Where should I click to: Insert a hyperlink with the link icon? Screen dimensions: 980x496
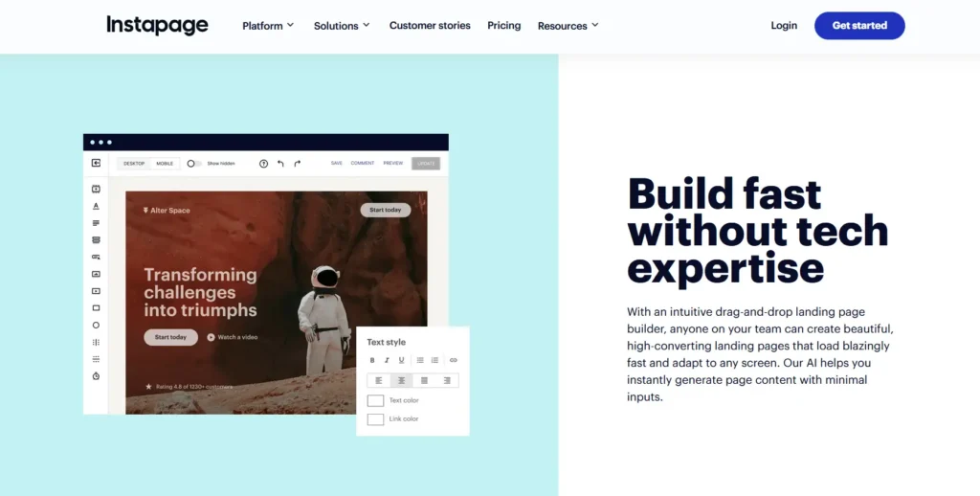pos(454,360)
